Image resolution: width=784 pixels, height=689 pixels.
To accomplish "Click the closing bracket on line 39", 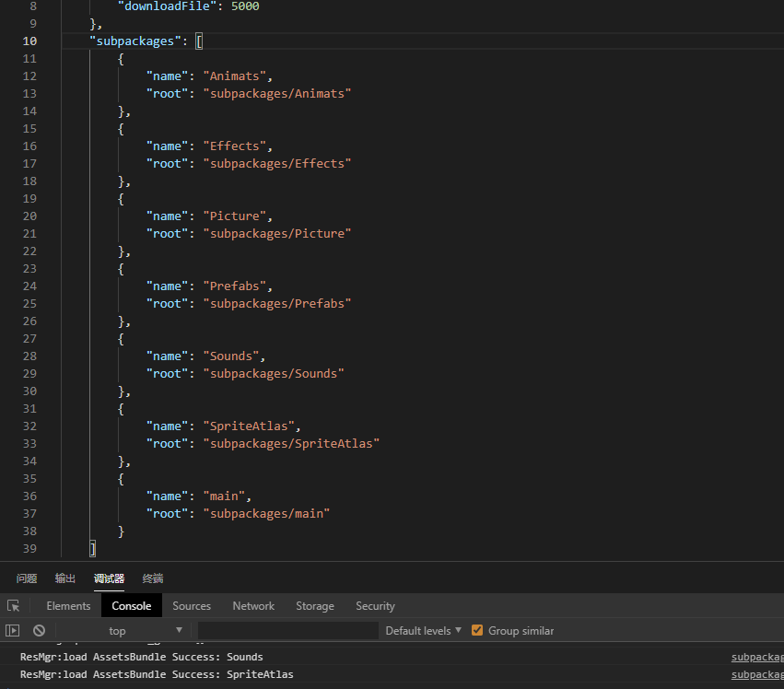I will [x=92, y=548].
